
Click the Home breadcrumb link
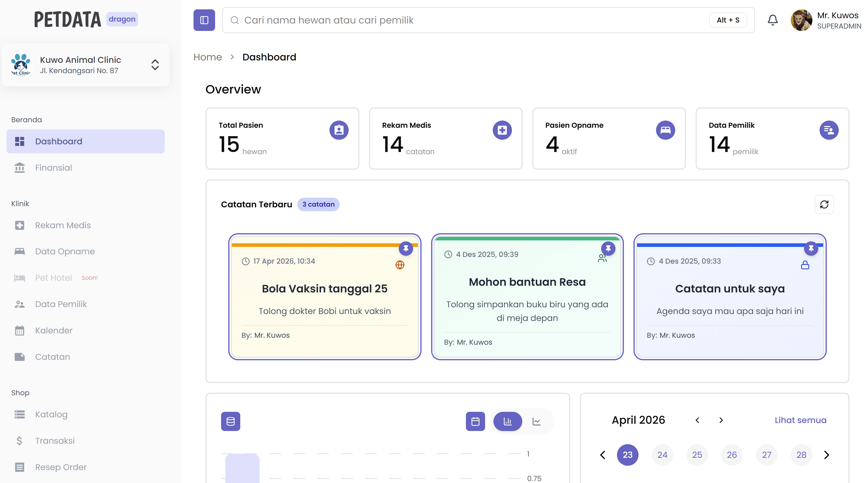(208, 57)
